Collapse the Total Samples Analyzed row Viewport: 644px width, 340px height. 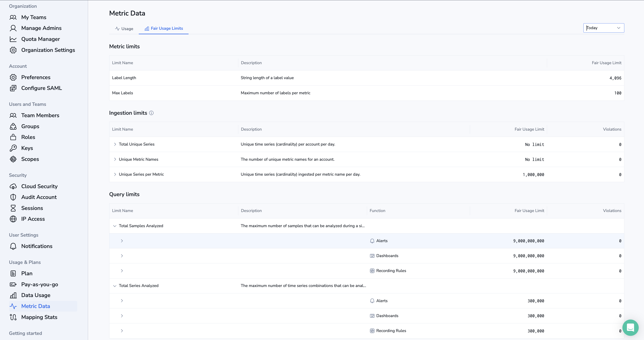(115, 226)
